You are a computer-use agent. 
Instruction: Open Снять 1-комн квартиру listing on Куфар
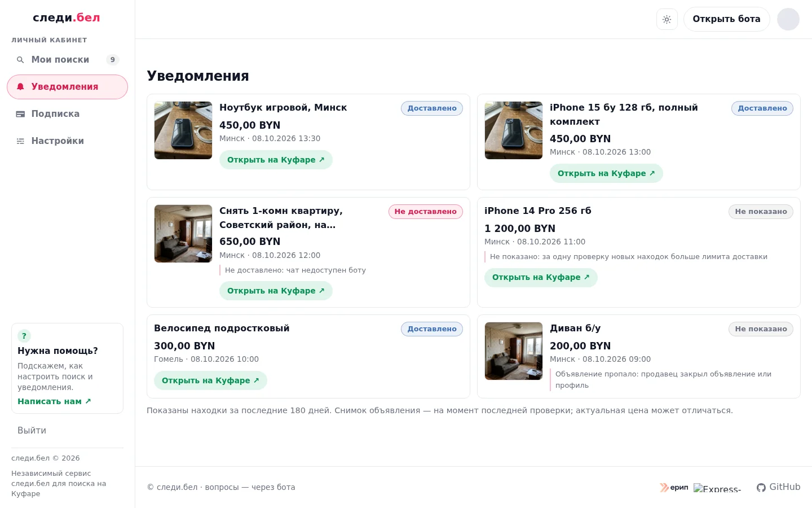(276, 291)
